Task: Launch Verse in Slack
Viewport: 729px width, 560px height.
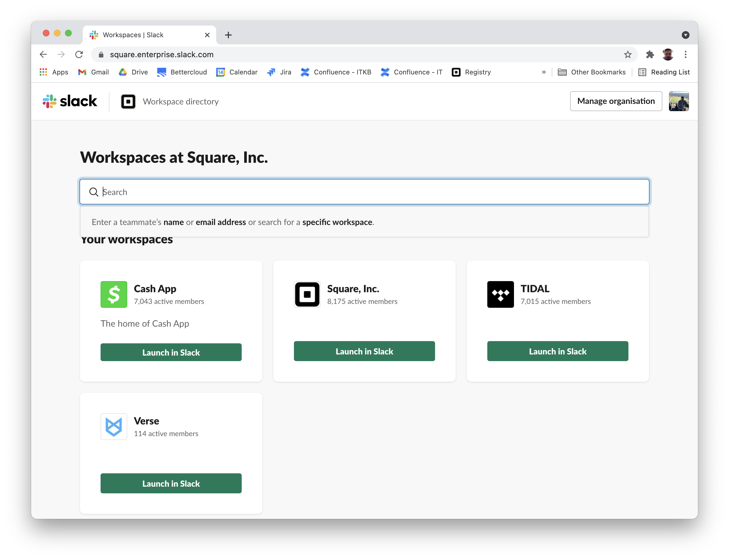Action: (171, 483)
